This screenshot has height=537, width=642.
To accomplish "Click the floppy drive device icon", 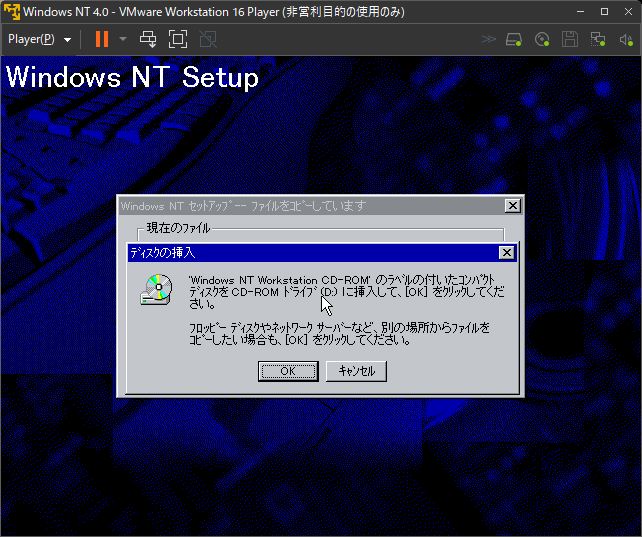I will click(570, 40).
